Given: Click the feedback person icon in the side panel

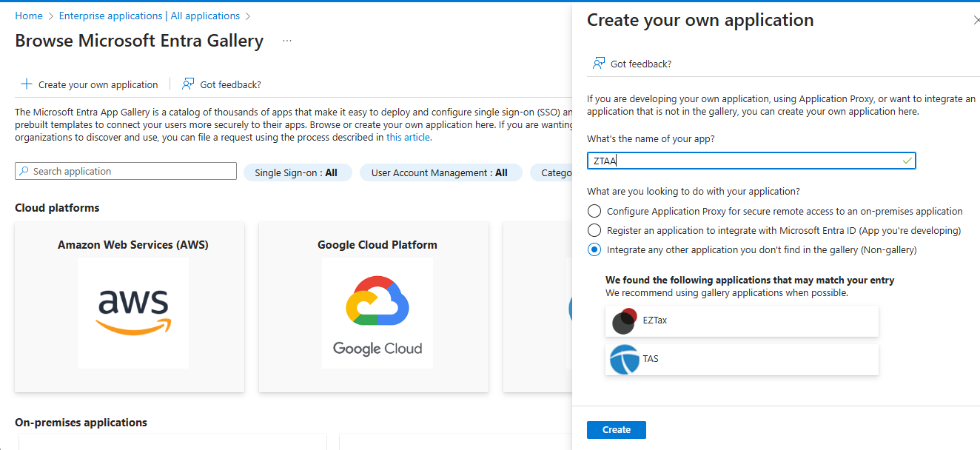Looking at the screenshot, I should pos(599,64).
